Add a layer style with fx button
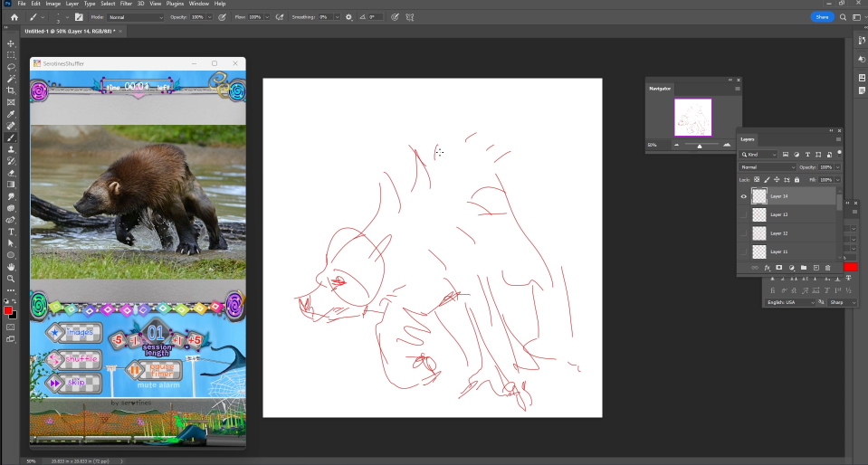The height and width of the screenshot is (465, 868). (768, 268)
